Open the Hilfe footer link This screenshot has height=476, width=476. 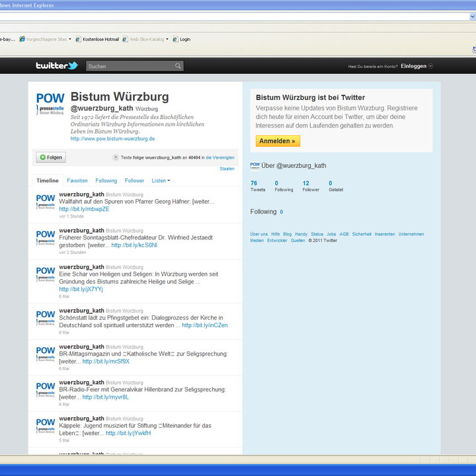275,234
